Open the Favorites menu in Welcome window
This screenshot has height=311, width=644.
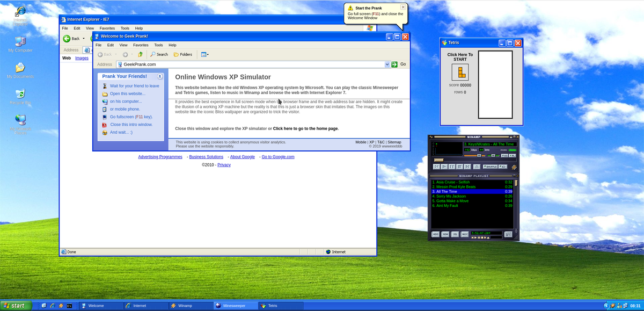(x=141, y=45)
